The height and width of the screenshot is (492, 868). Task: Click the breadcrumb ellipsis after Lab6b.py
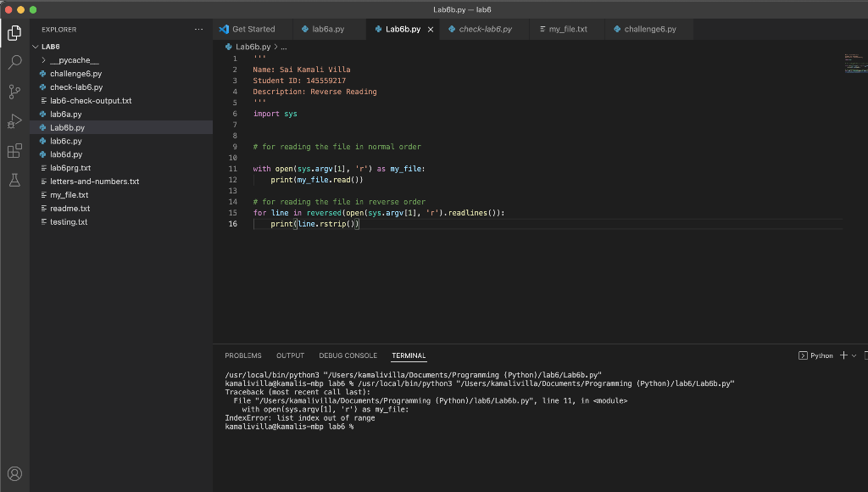(283, 48)
